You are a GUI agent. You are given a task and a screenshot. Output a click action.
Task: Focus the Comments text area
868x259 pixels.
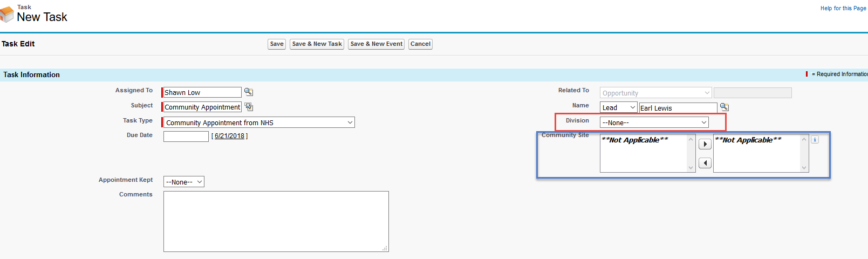pos(276,221)
